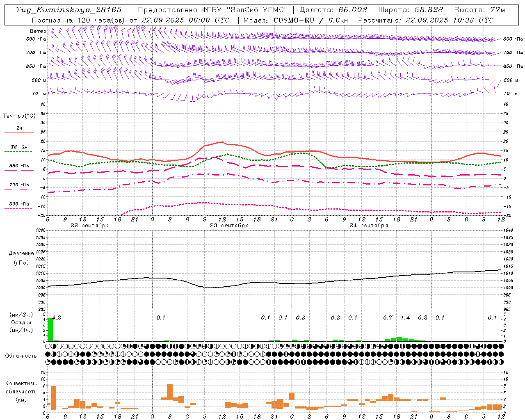The image size is (525, 420).
Task: Click the right '700 гПа' wind level label
Action: [x=513, y=52]
